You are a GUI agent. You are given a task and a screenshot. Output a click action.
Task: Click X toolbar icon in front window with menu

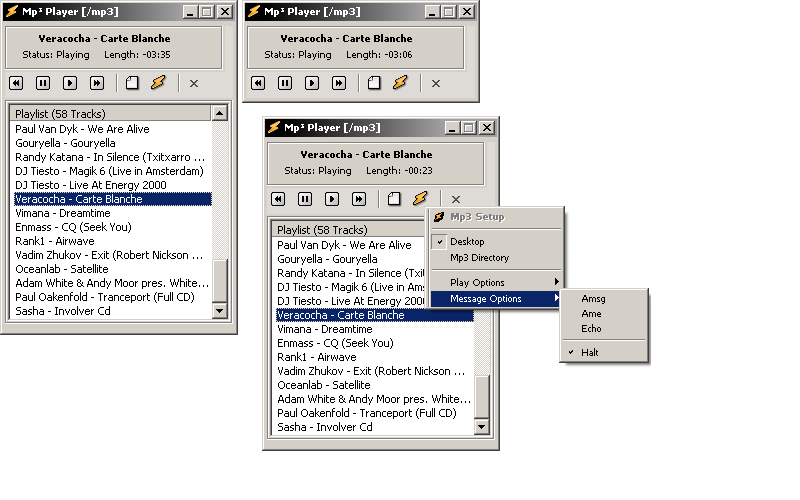(x=456, y=199)
